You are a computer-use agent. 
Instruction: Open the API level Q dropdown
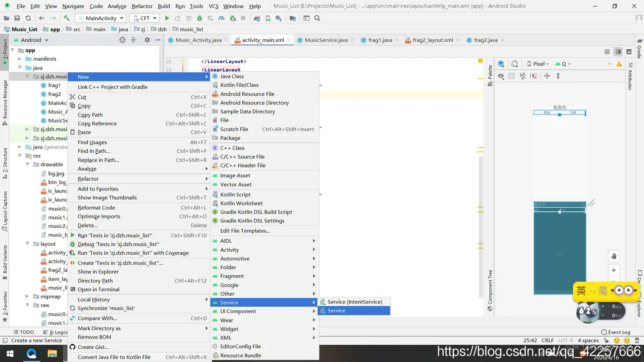pos(563,64)
